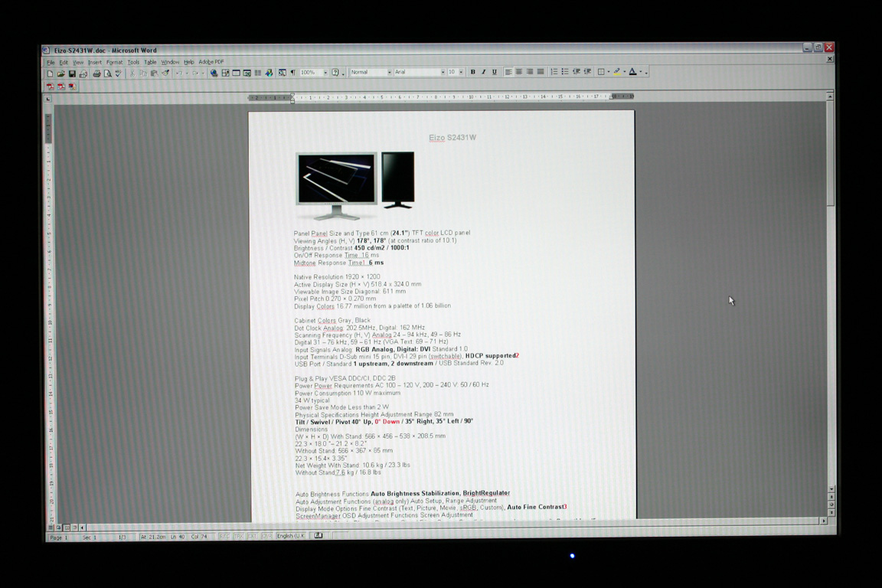Image resolution: width=882 pixels, height=588 pixels.
Task: Create a new blank document
Action: [51, 73]
